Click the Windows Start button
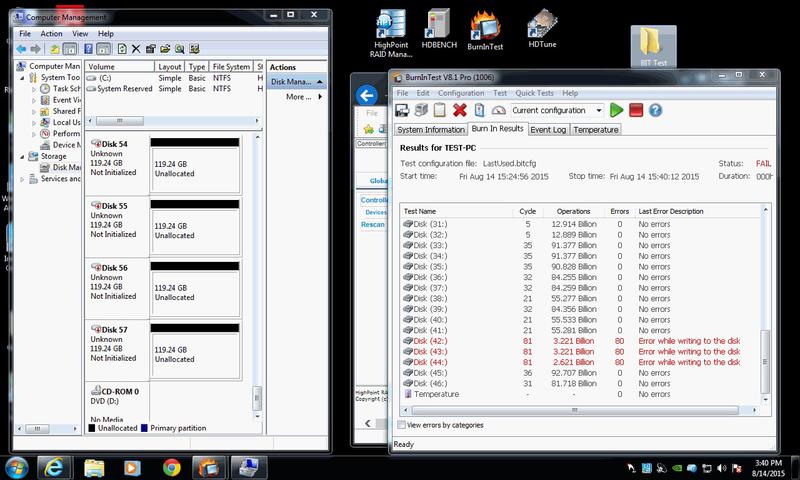Viewport: 800px width, 480px height. [x=16, y=467]
